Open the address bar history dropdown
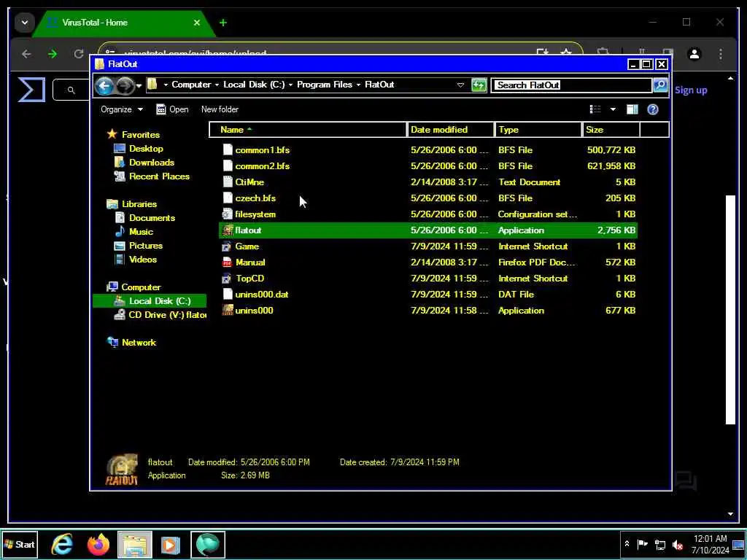Image resolution: width=747 pixels, height=560 pixels. (x=460, y=85)
